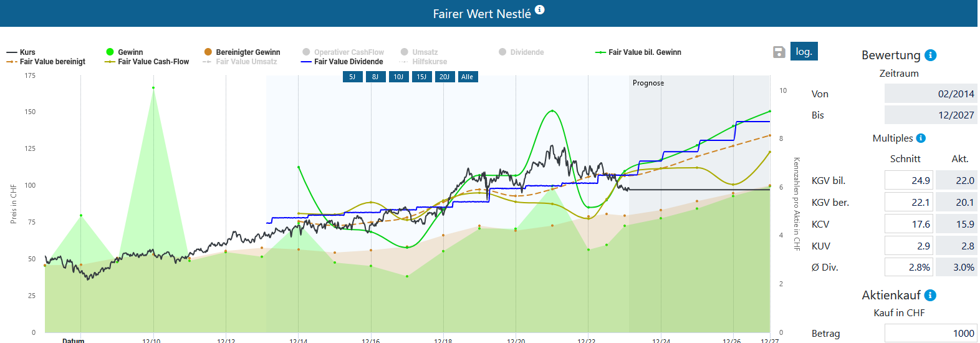The height and width of the screenshot is (343, 980).
Task: Save the chart using the floppy disk icon
Action: [x=779, y=52]
